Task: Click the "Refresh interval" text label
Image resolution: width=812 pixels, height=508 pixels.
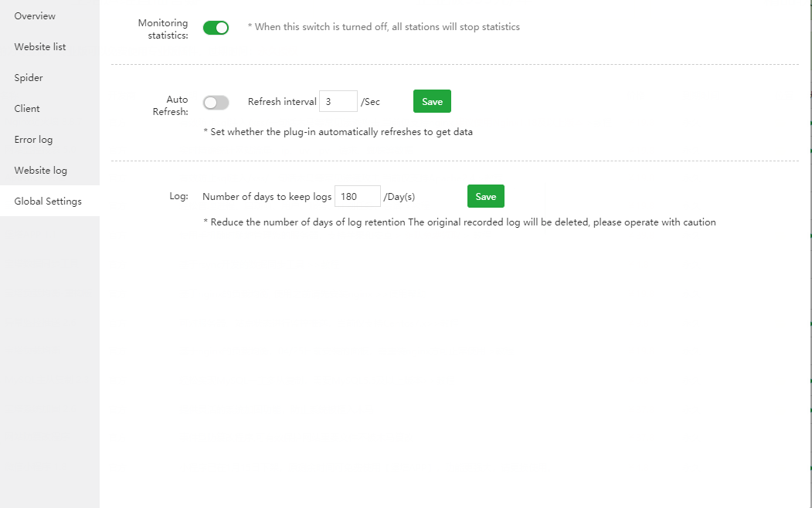Action: coord(282,102)
